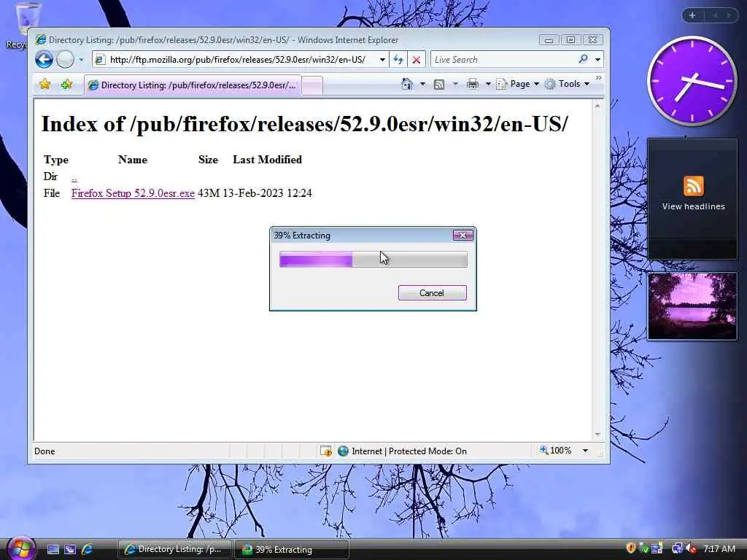
Task: Cancel the extraction dialog
Action: pos(432,293)
